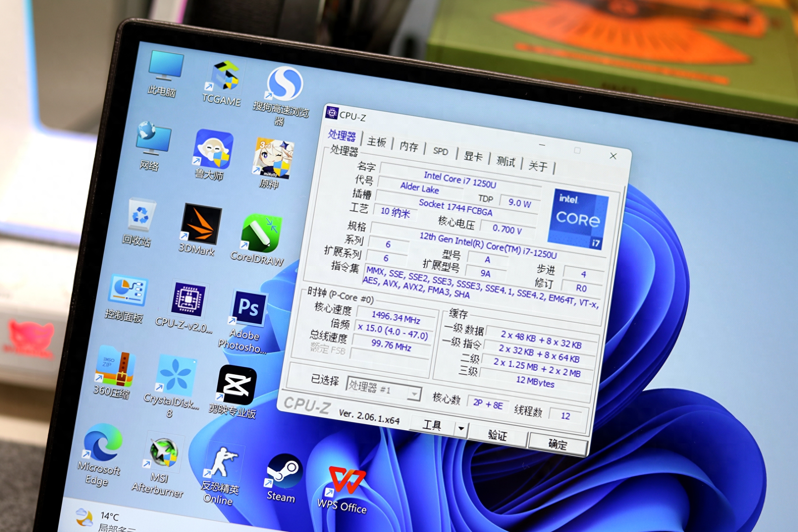Close the CPU-Z window
Image resolution: width=798 pixels, height=532 pixels.
point(613,156)
